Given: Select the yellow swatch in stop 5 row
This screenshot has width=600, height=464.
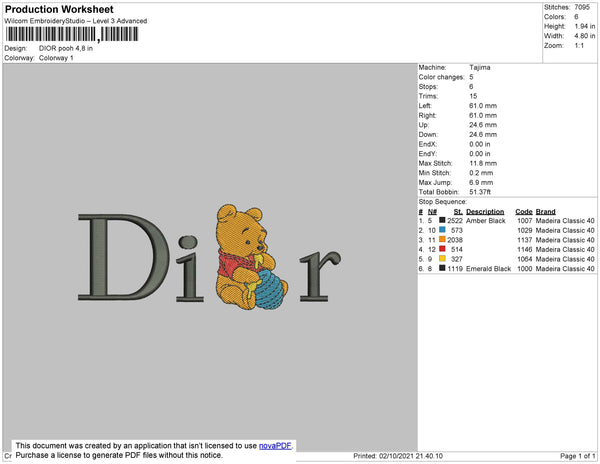Looking at the screenshot, I should pyautogui.click(x=442, y=259).
